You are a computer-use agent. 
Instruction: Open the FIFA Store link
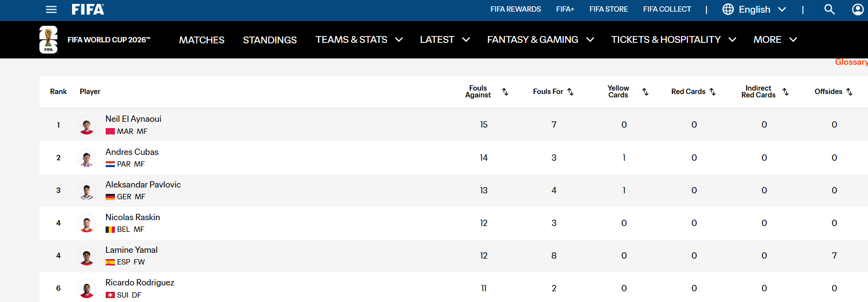[x=609, y=9]
